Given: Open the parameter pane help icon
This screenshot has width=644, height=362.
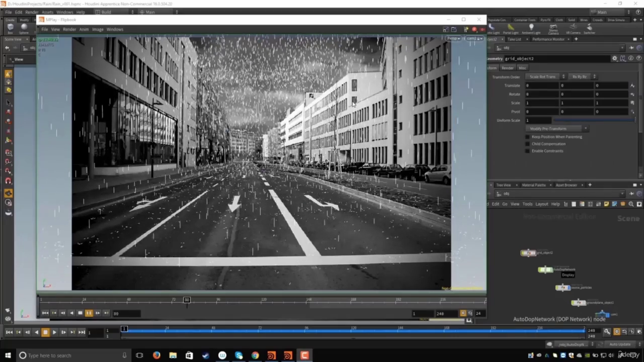Looking at the screenshot, I should 638,58.
